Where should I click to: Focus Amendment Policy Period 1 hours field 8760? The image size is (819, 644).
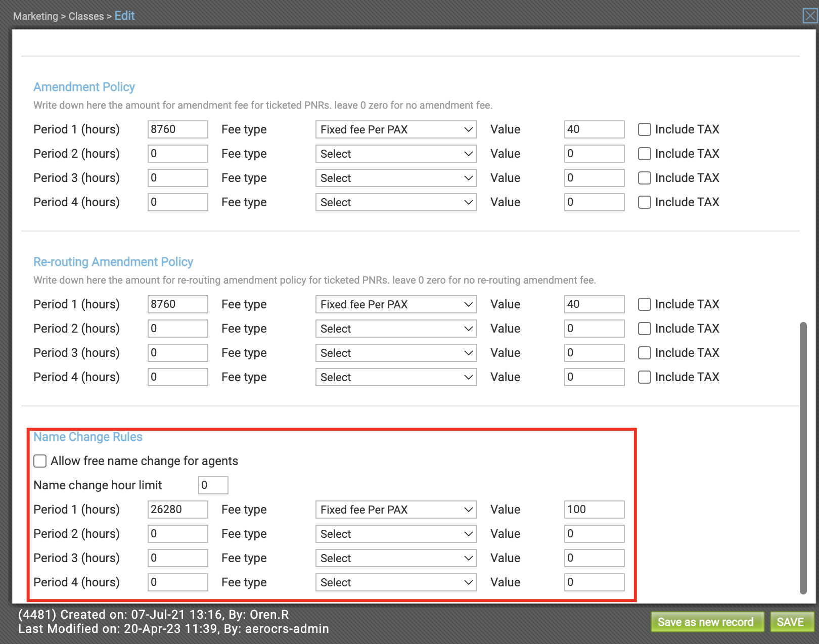click(x=178, y=129)
